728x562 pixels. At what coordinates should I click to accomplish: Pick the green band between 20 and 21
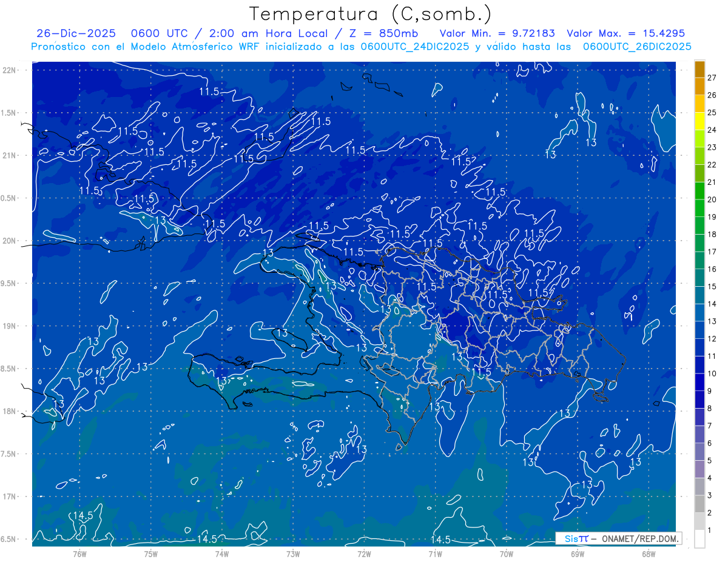pyautogui.click(x=699, y=190)
